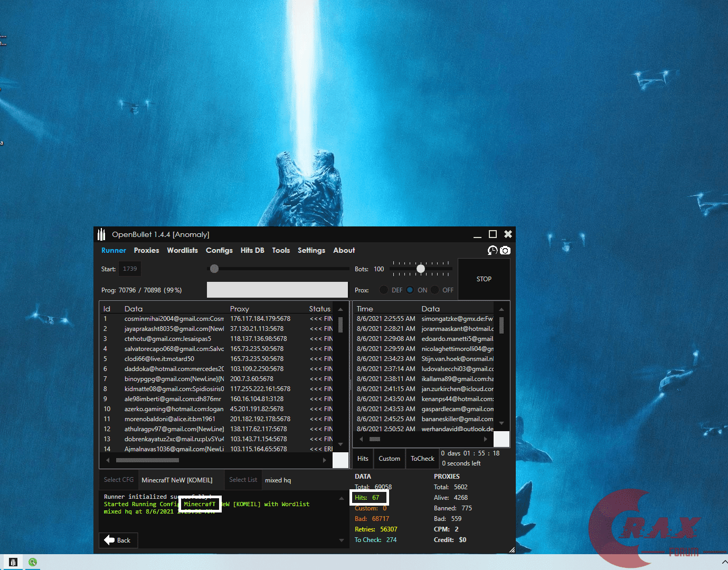Open the Select CFG picker
This screenshot has width=728, height=570.
(118, 479)
